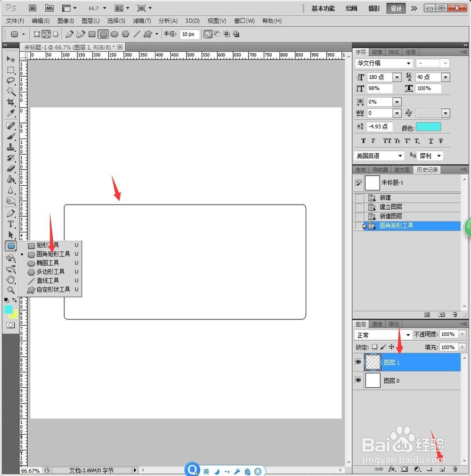Toggle lock transparent pixels
Image resolution: width=471 pixels, height=476 pixels.
375,347
